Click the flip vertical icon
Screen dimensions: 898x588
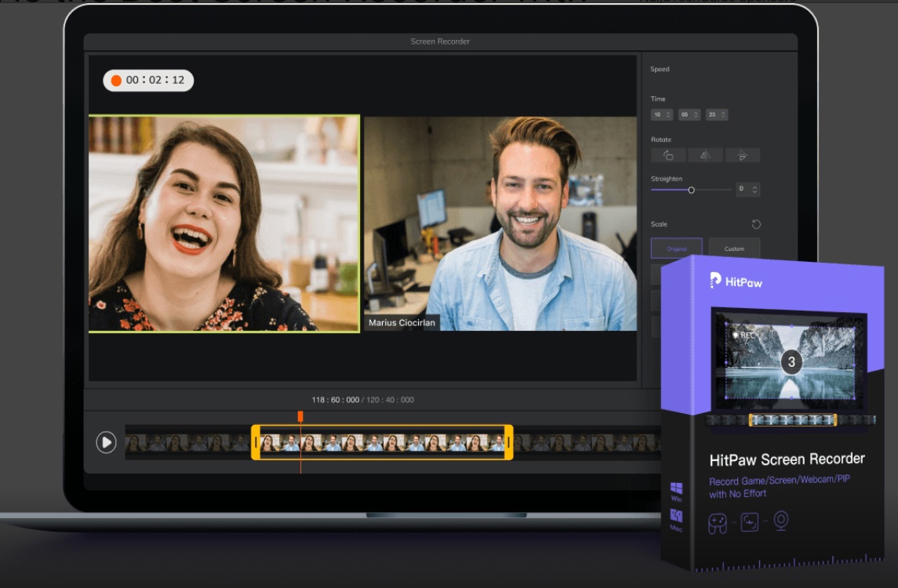coord(742,155)
